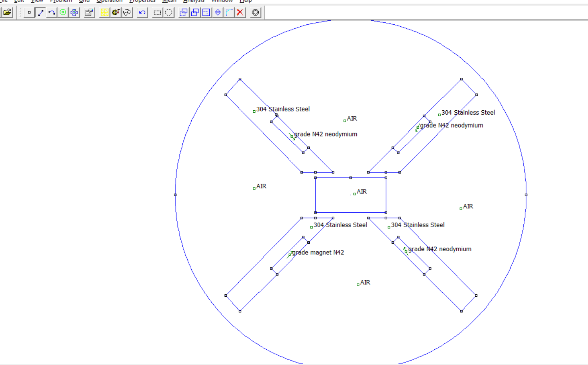Click the AIR label right of the center rectangle
Image resolution: width=588 pixels, height=365 pixels.
coord(468,206)
